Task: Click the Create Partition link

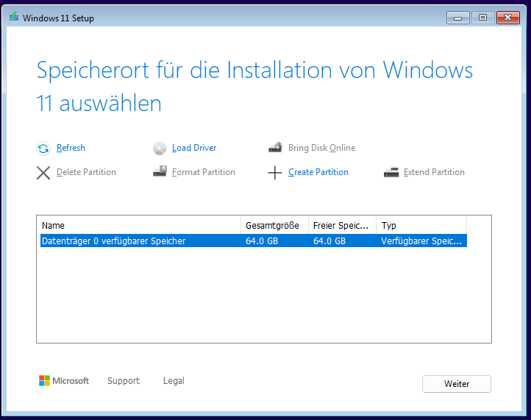Action: [x=318, y=172]
